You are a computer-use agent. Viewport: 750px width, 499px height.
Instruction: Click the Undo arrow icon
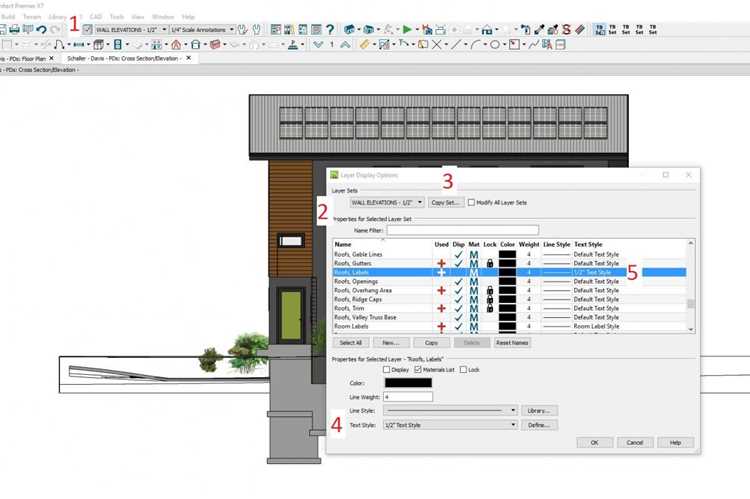[42, 30]
